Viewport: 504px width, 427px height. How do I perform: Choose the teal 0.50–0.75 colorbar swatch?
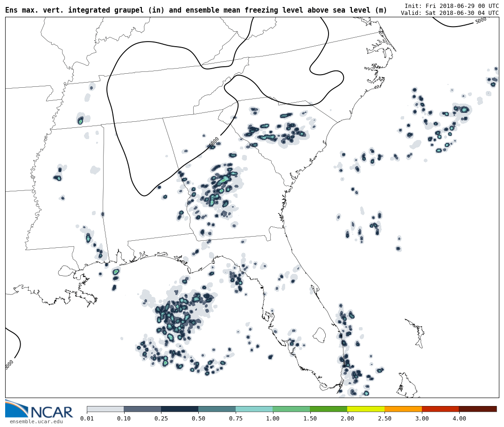[x=217, y=409]
